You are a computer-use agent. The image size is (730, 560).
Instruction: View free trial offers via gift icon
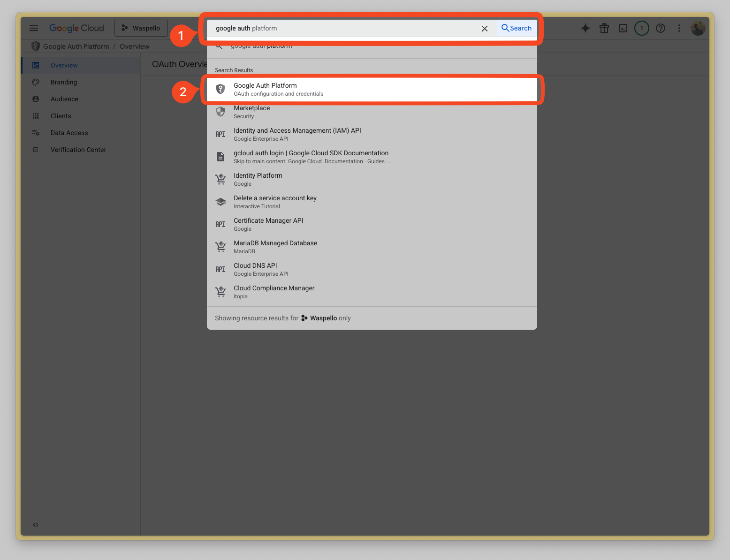[x=604, y=28]
